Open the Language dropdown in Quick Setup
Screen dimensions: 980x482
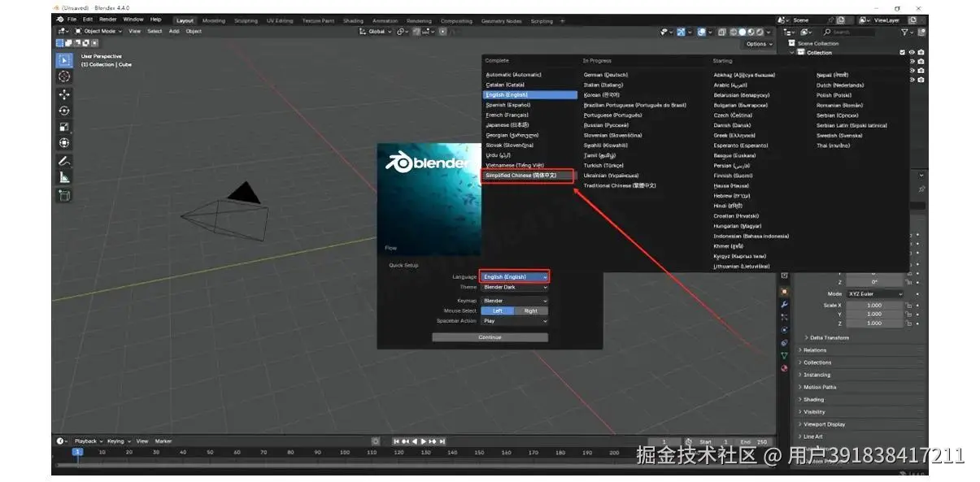click(514, 277)
